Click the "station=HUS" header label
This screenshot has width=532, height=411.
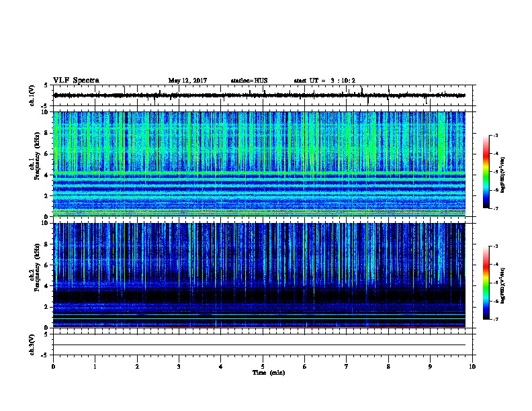coord(249,81)
